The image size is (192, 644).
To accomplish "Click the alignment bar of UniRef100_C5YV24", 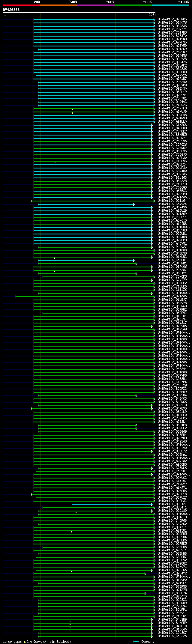I will [x=86, y=204].
